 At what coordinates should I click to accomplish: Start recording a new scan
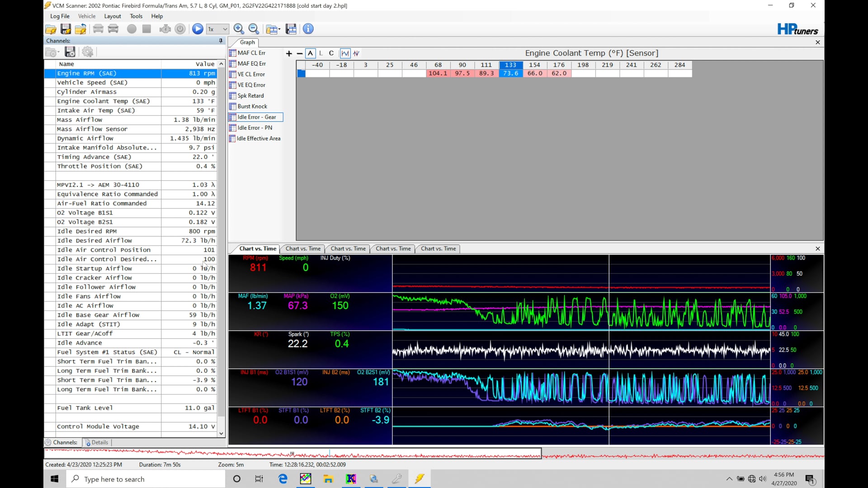click(x=132, y=28)
